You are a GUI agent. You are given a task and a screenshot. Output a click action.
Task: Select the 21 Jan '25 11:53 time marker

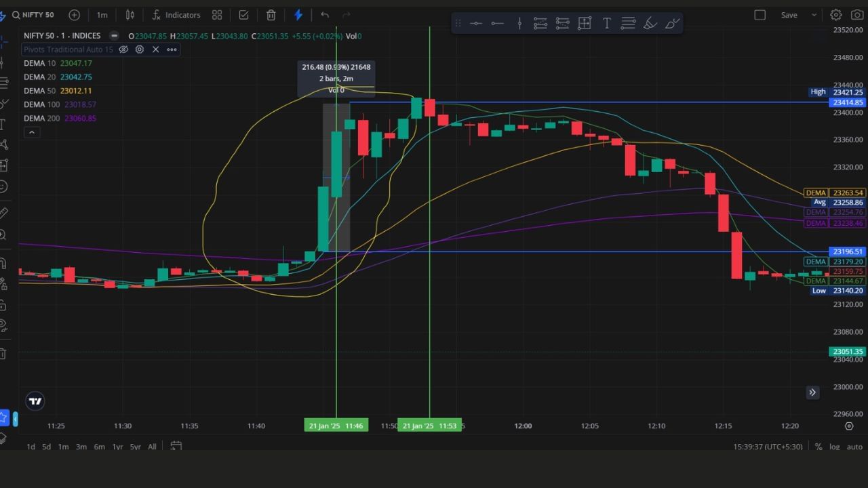(429, 426)
